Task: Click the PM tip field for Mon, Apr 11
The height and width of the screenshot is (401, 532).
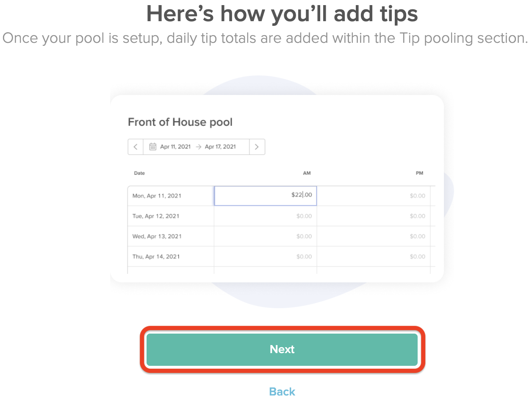Action: pyautogui.click(x=375, y=195)
